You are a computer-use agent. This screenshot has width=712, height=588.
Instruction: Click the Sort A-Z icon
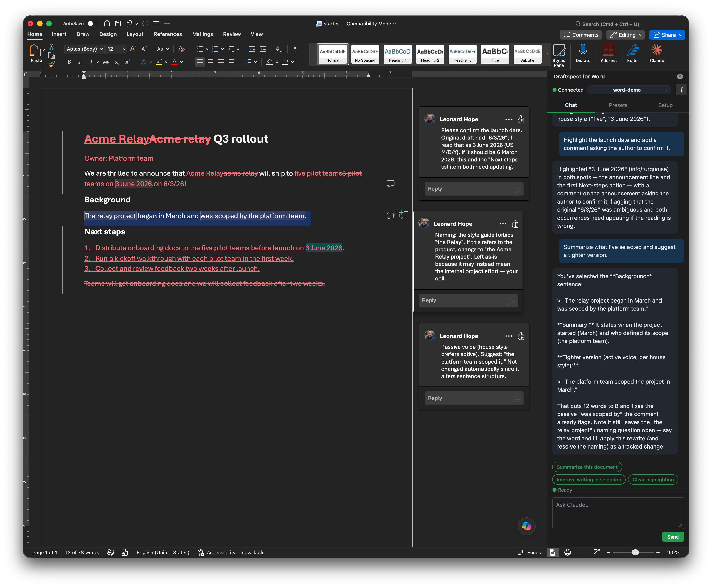[279, 49]
